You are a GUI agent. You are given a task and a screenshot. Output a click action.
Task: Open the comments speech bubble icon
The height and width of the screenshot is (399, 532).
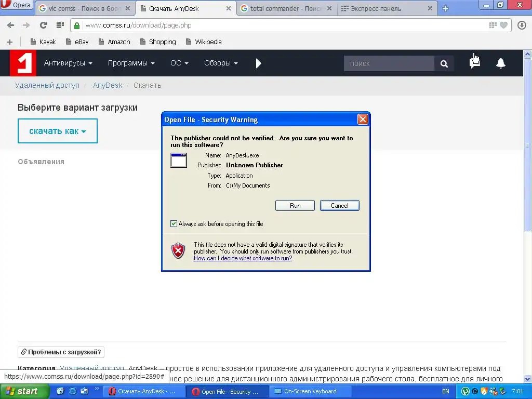(x=475, y=63)
